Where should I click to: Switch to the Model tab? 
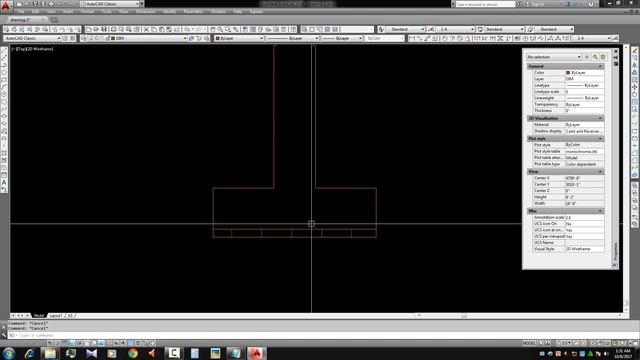tap(39, 316)
